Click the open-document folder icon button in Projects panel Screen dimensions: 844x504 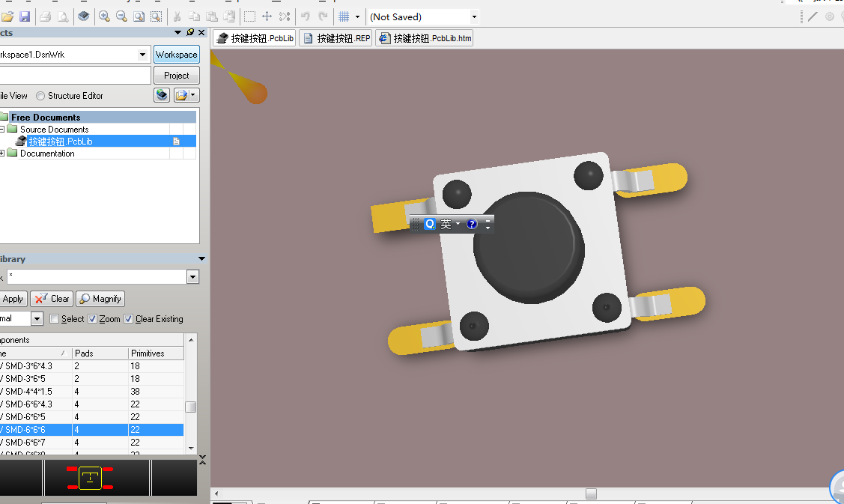click(181, 95)
